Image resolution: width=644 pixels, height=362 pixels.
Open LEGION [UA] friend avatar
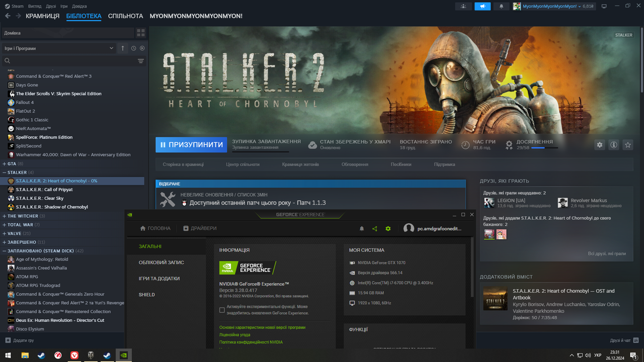click(x=489, y=203)
